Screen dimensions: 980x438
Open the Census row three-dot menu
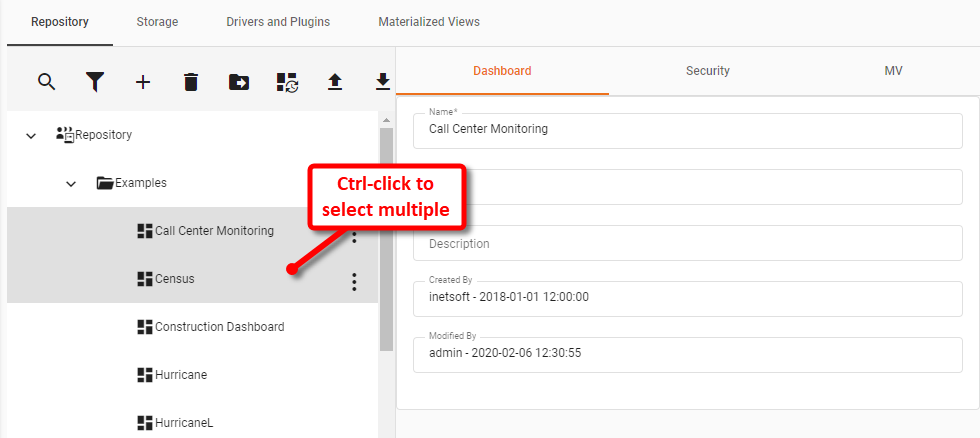(354, 282)
